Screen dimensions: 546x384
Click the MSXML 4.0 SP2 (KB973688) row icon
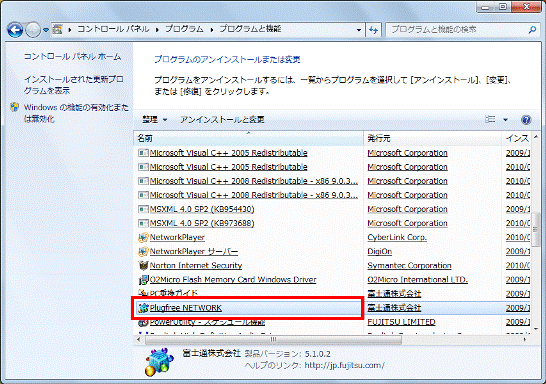[143, 223]
